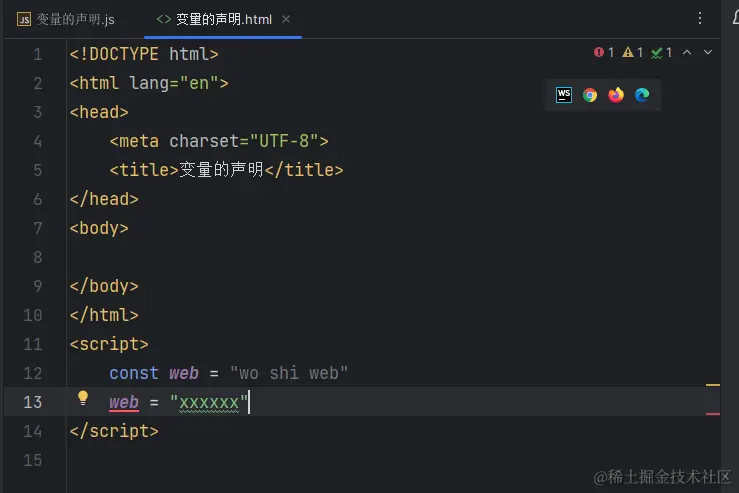Viewport: 739px width, 493px height.
Task: Open page in Chrome browser icon
Action: click(590, 95)
